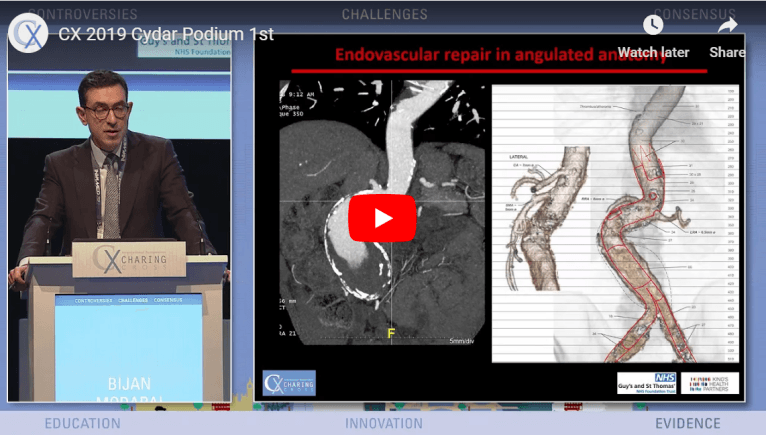Click the INNOVATION text at the bottom

tap(384, 423)
